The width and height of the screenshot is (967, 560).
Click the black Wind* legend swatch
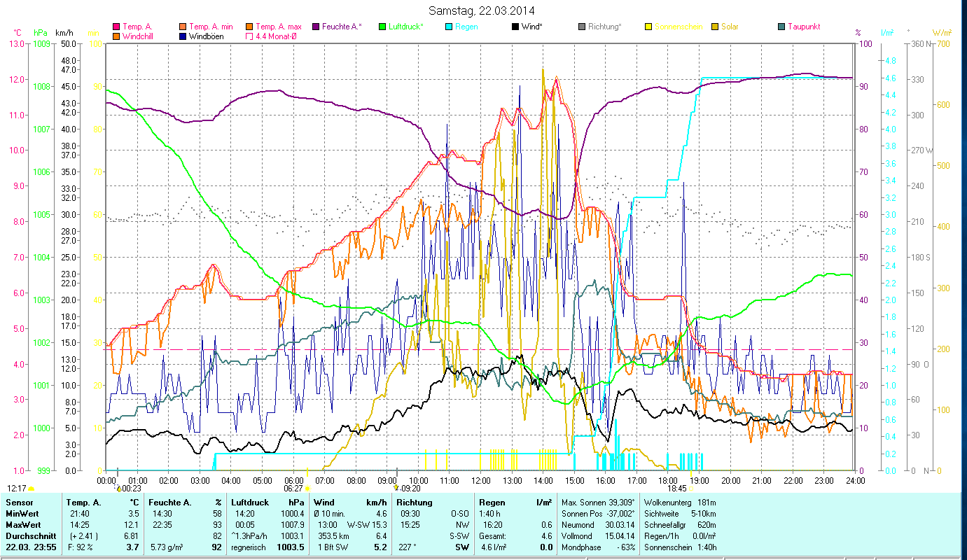(x=515, y=27)
